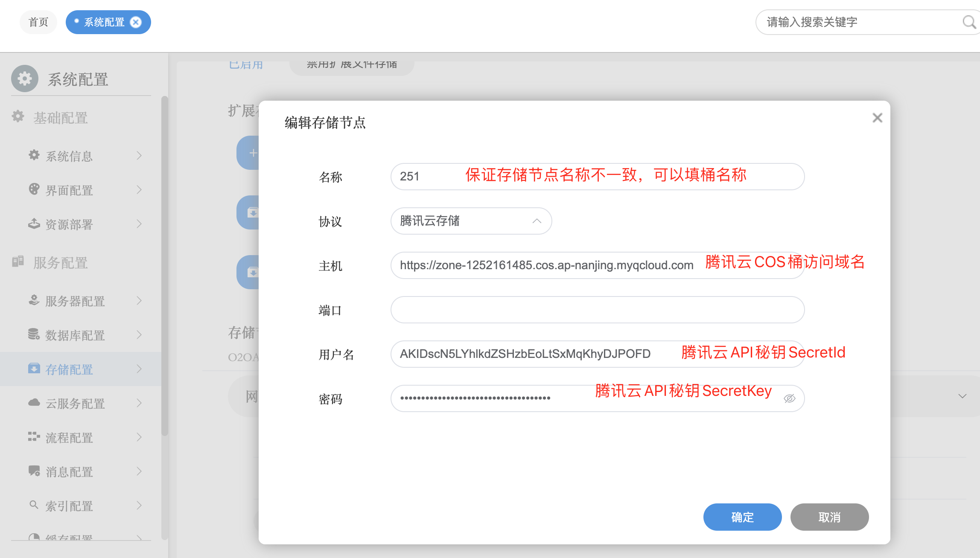Switch to the 首页 tab
This screenshot has width=980, height=558.
click(38, 22)
